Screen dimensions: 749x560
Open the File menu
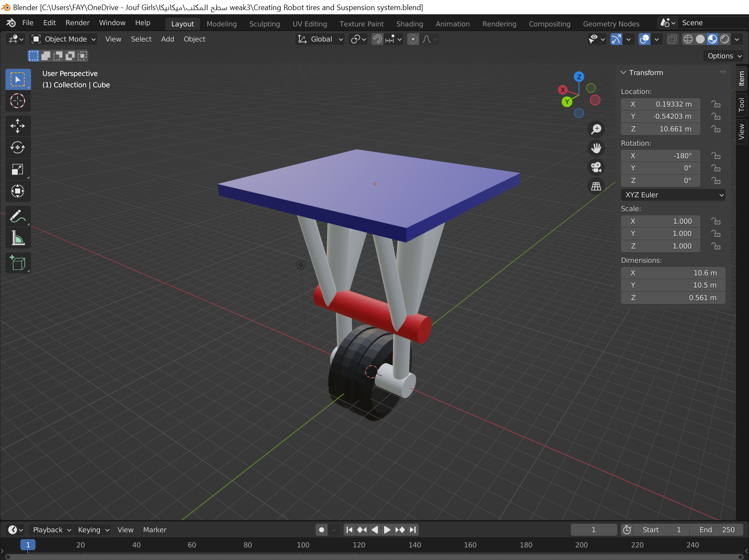pyautogui.click(x=28, y=23)
